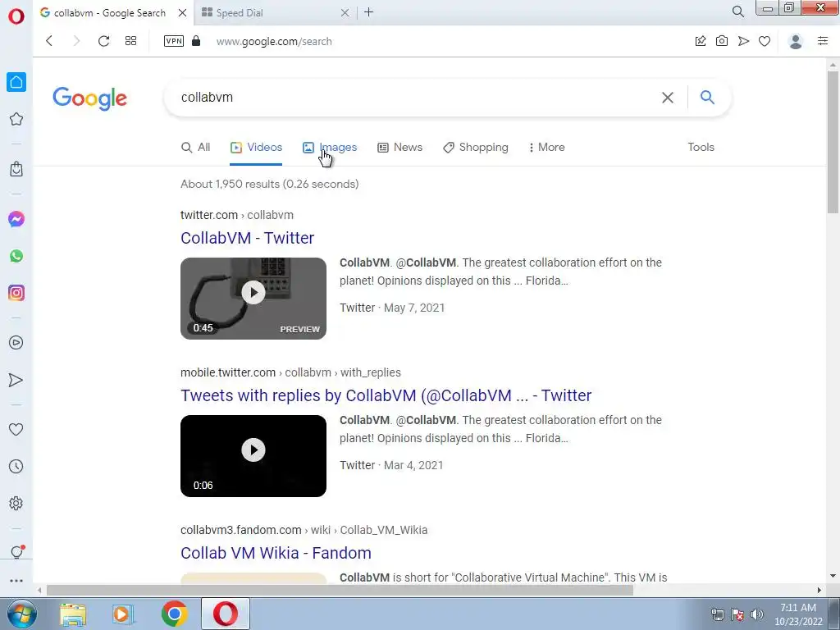Go to Google homepage via logo

pos(90,98)
